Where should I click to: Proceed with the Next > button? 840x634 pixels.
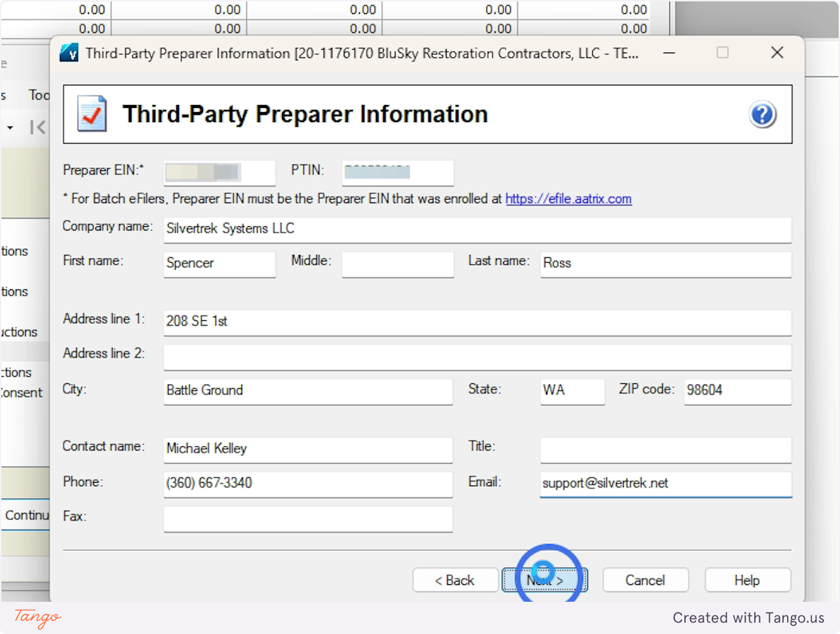[545, 580]
